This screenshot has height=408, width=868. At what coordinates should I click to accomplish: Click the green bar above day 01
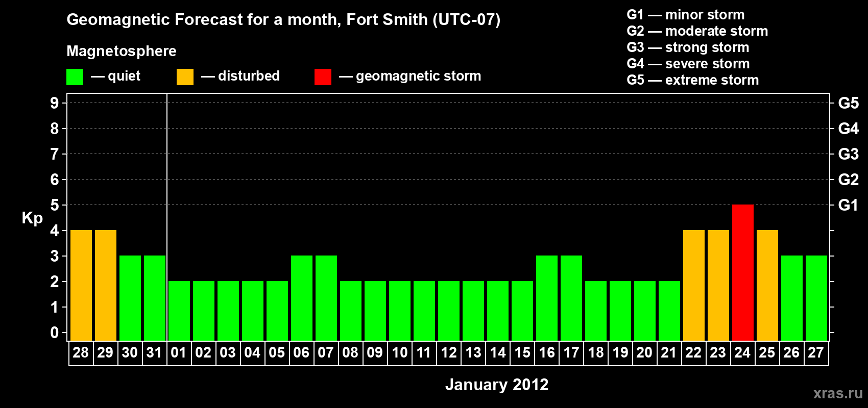pos(179,311)
